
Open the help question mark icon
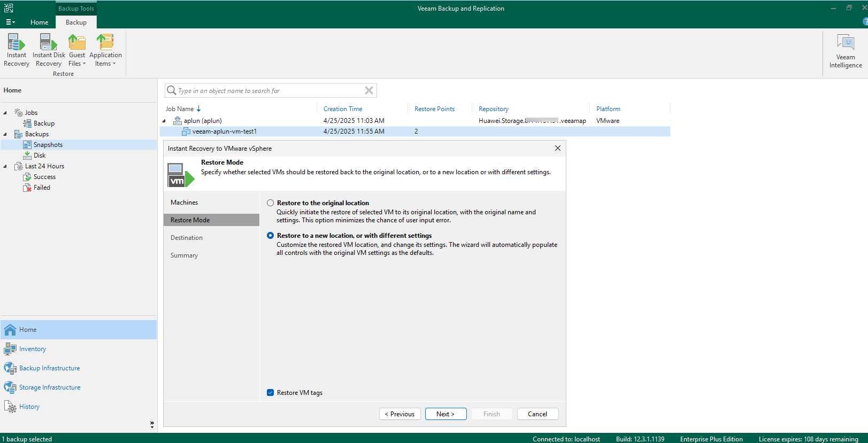(865, 22)
